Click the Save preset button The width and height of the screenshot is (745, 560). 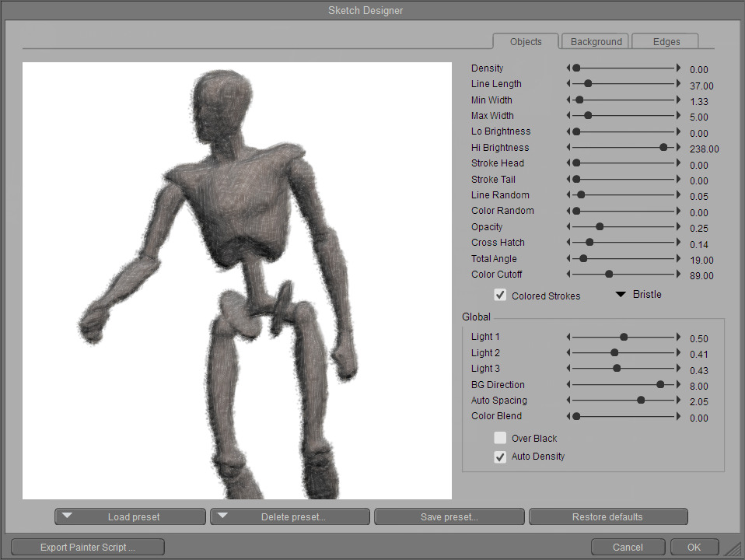click(x=449, y=516)
